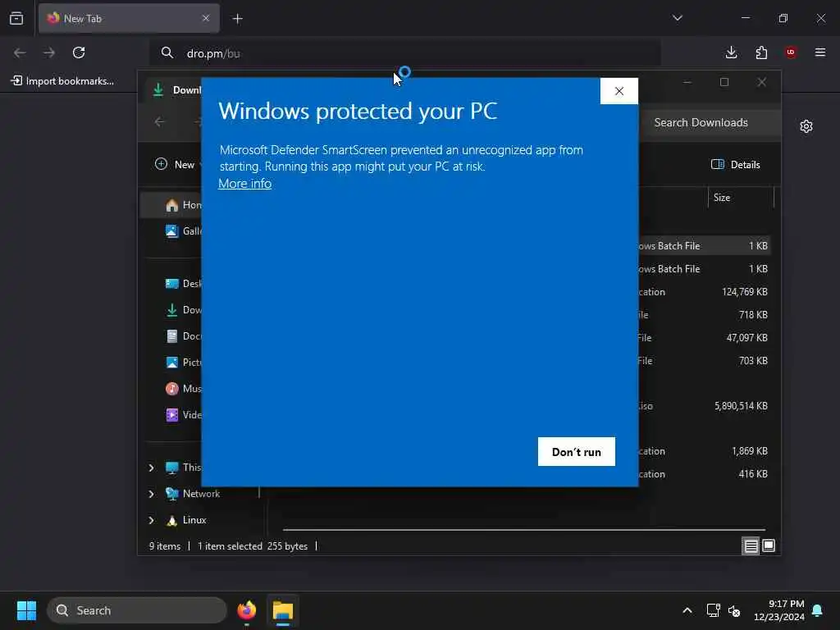Expand the This PC tree node
Image resolution: width=840 pixels, height=630 pixels.
(151, 468)
